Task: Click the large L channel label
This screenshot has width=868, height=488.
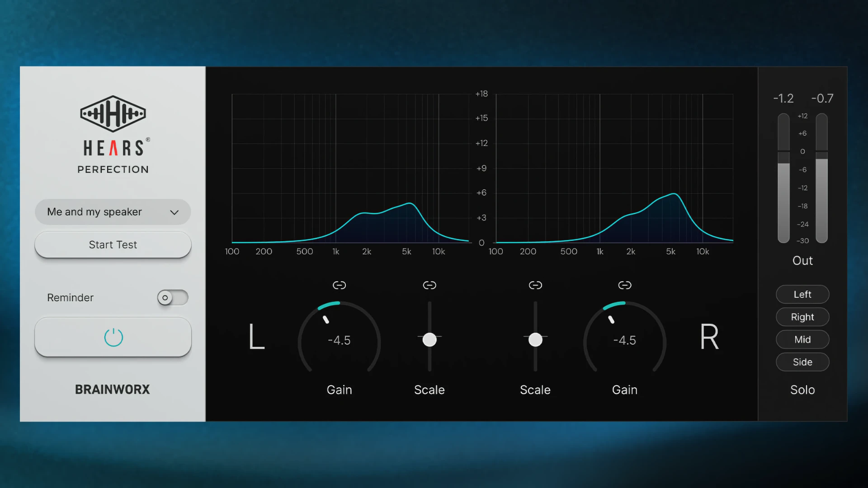Action: pos(256,337)
